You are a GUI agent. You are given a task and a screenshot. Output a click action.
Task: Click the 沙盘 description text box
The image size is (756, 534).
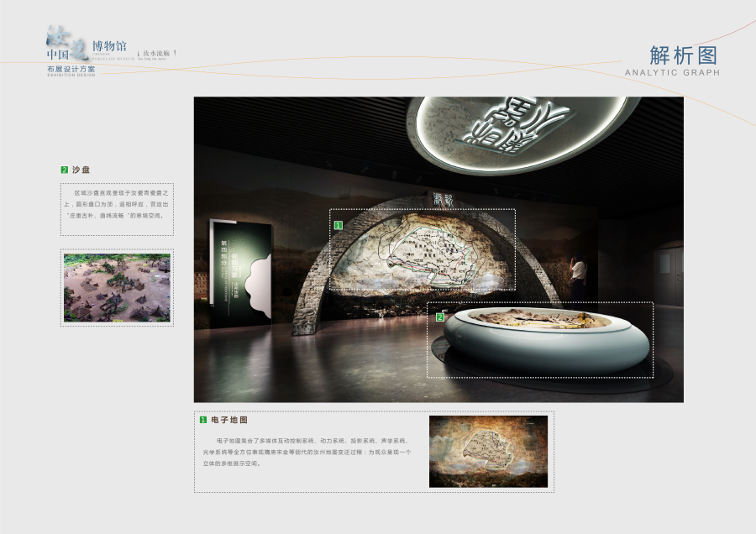(117, 209)
